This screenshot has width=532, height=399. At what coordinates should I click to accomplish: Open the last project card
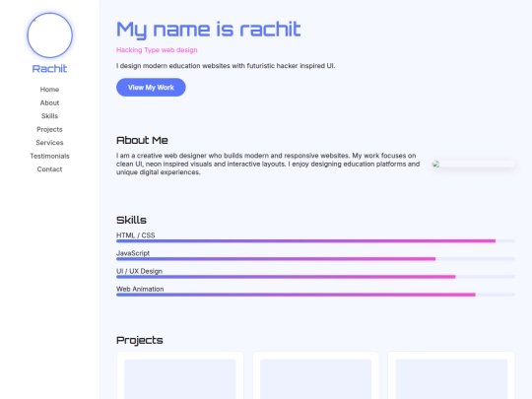pos(451,375)
